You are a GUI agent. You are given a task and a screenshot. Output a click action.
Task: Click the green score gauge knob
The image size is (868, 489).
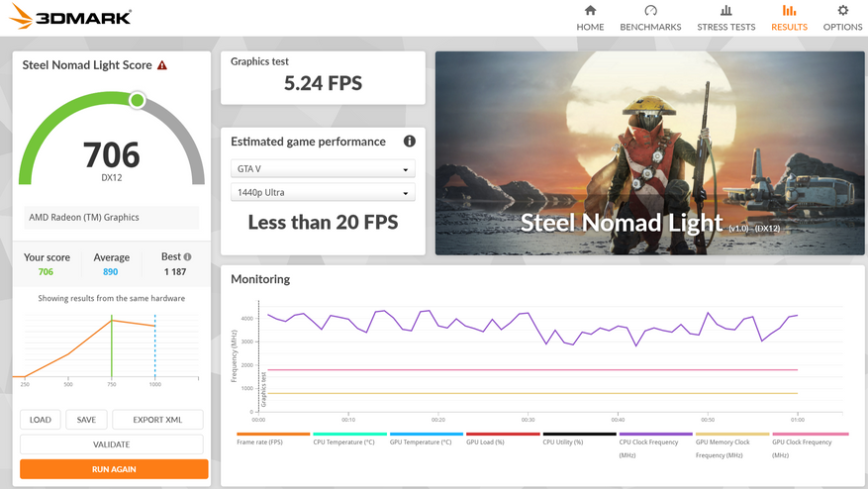point(138,100)
